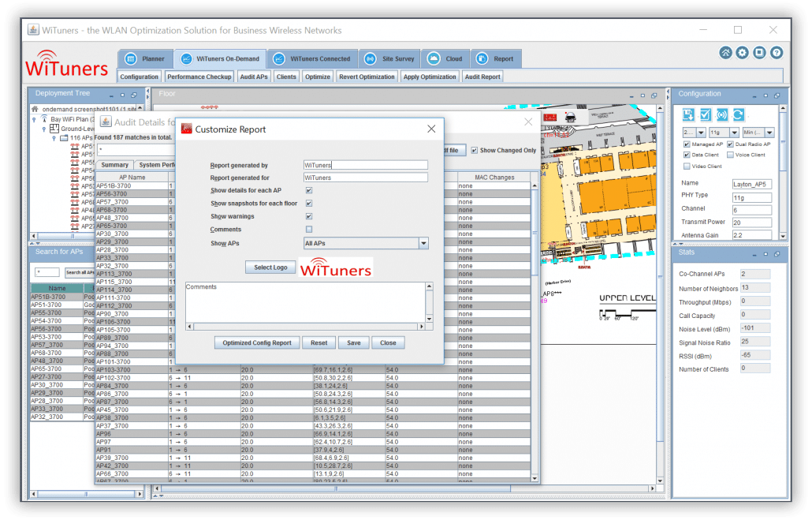Switch to the WiTuners Connected tab

click(311, 58)
